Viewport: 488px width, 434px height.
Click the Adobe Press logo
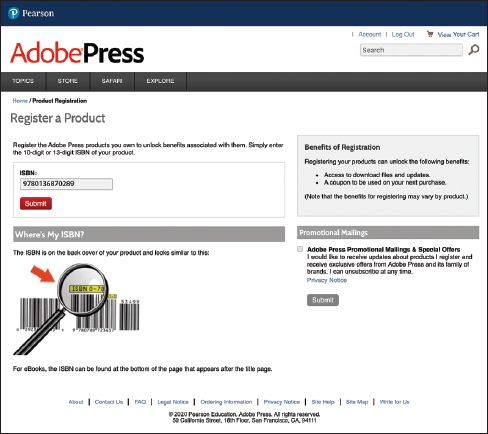(x=77, y=53)
